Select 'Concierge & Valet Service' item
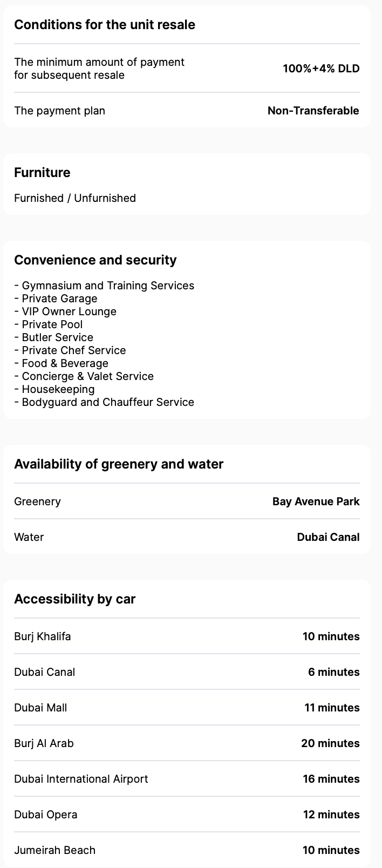The height and width of the screenshot is (868, 382). [87, 376]
